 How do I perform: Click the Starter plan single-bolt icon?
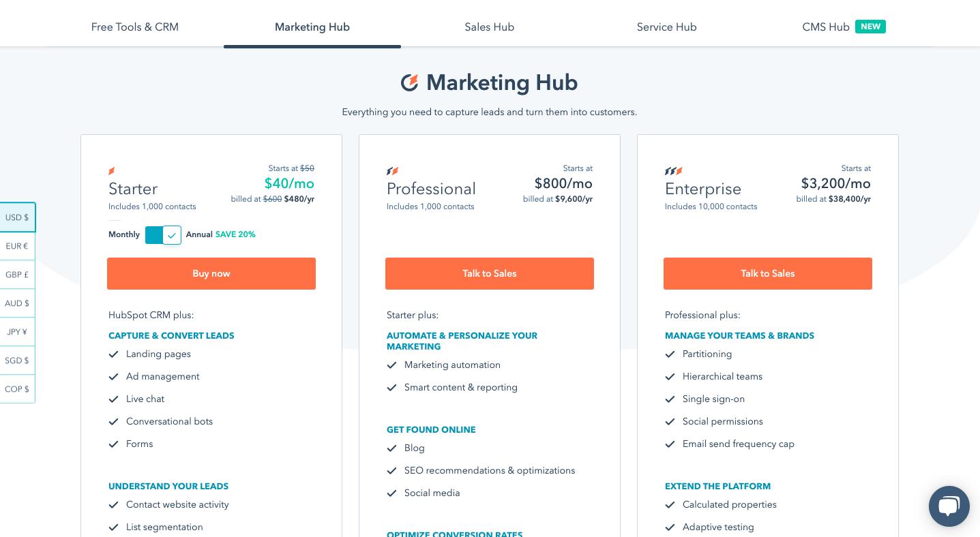[x=112, y=171]
